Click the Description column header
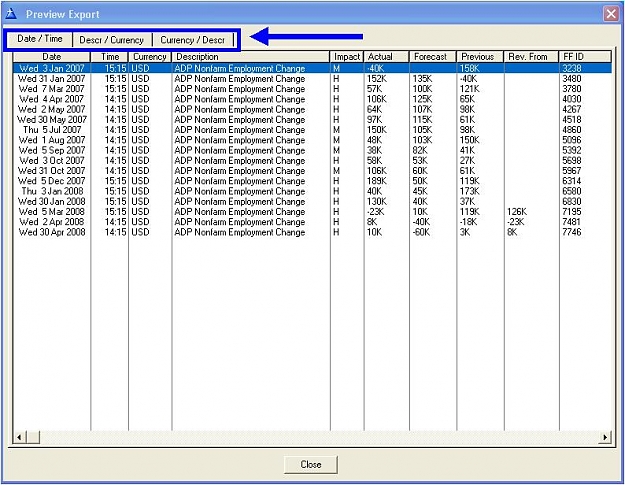625x485 pixels. (251, 57)
